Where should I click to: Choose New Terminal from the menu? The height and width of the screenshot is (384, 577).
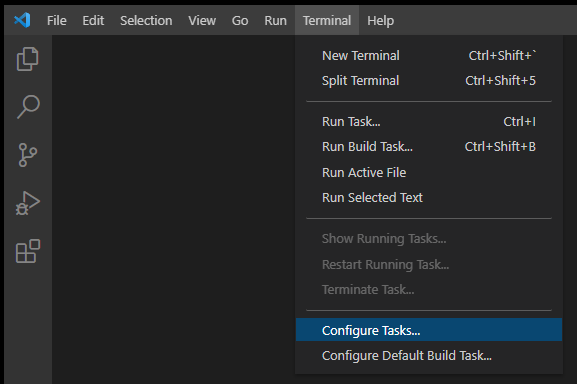(x=429, y=56)
